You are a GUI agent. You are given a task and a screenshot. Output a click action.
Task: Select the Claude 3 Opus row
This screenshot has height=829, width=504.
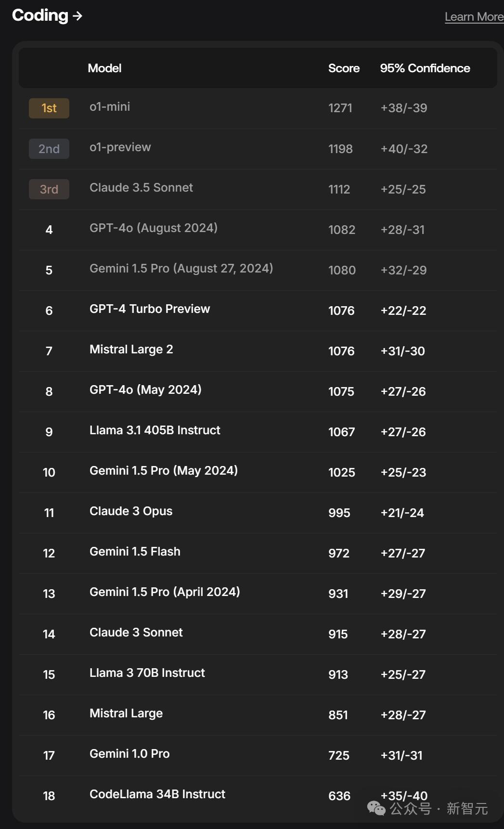coord(131,511)
